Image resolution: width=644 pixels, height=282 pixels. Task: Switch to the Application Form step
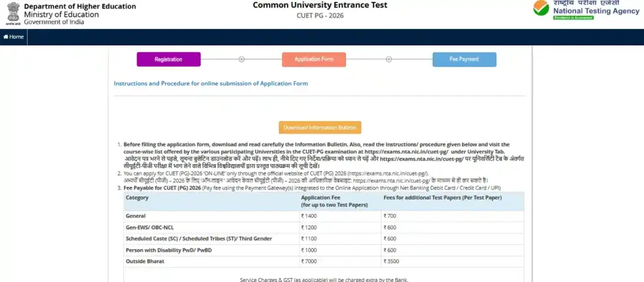[314, 59]
